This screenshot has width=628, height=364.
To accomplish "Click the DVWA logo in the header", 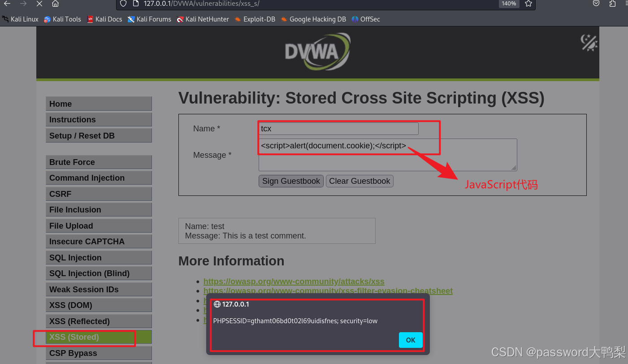I will tap(317, 52).
